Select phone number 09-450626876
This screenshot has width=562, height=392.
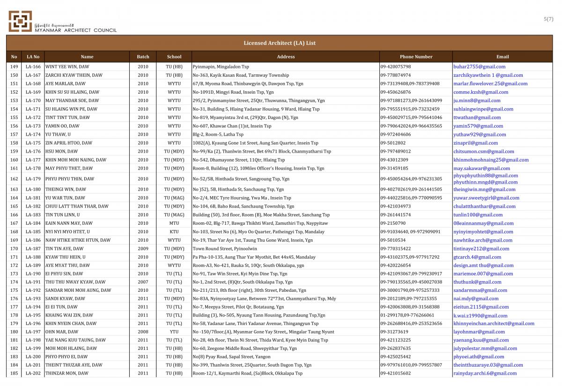tap(396, 92)
